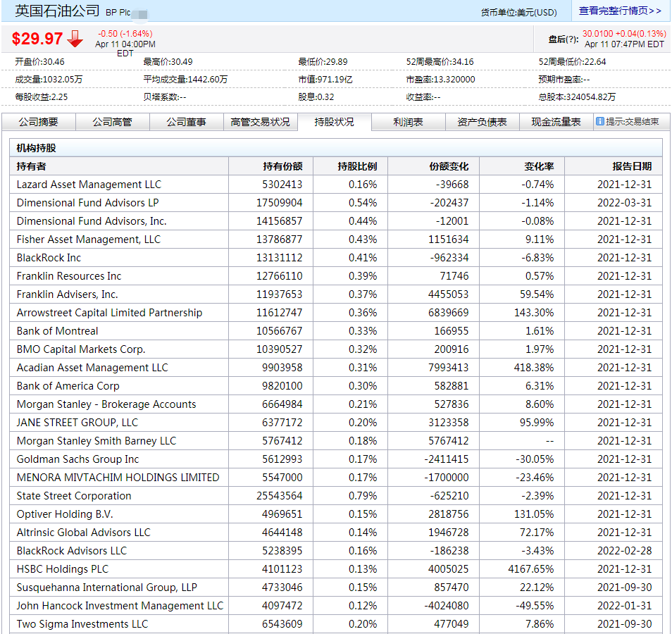Click the 最高价:30.49 value

click(x=168, y=62)
